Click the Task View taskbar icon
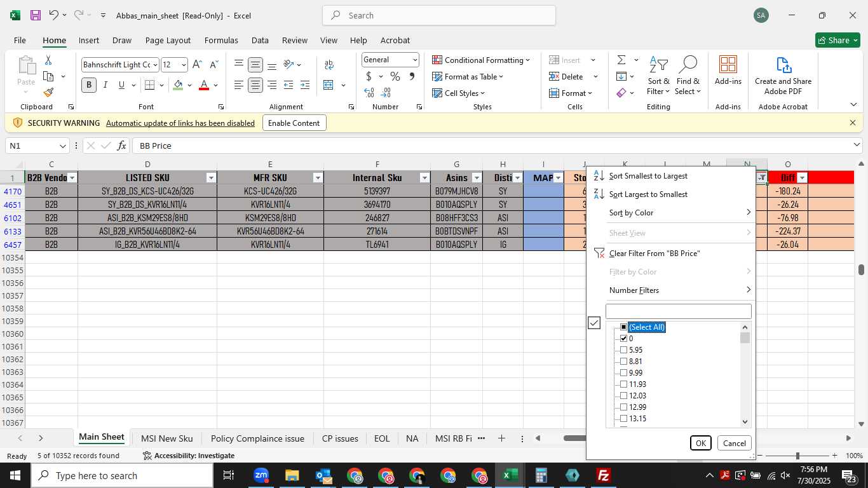The height and width of the screenshot is (488, 868). pyautogui.click(x=229, y=475)
